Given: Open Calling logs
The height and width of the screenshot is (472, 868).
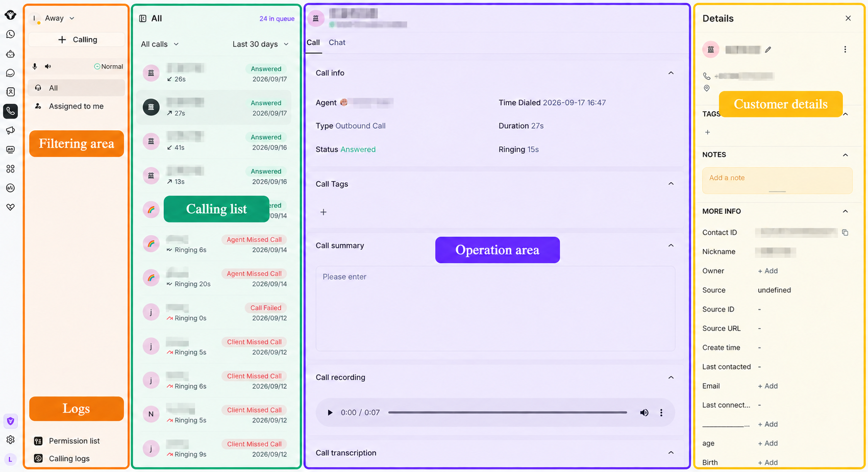Looking at the screenshot, I should click(x=69, y=459).
